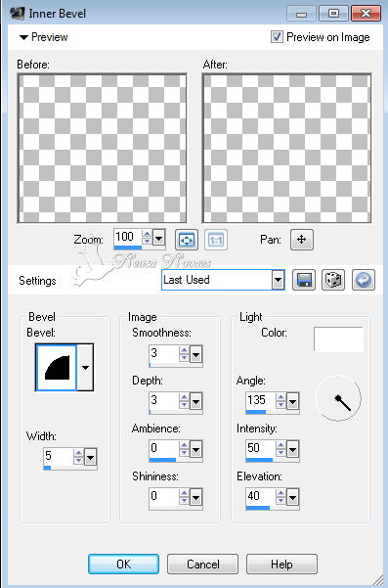Click the Cancel button
Viewport: 388px width, 588px height.
coord(202,564)
